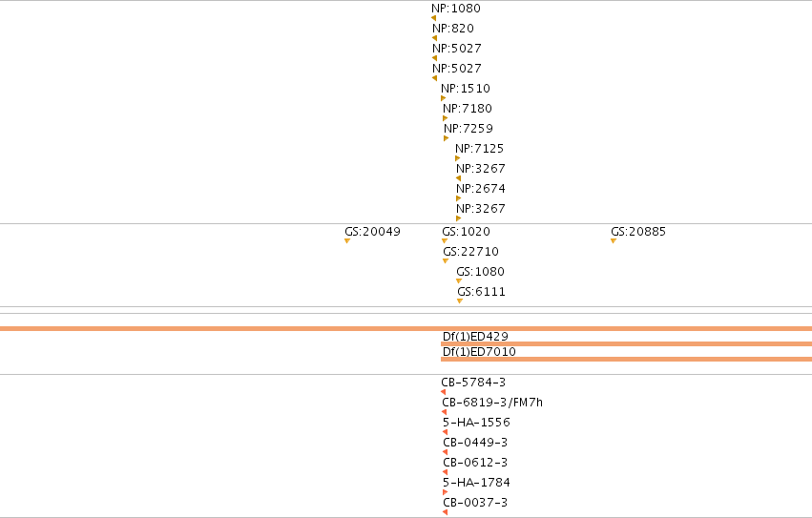Click the NP:5027 label directly below NP:820

457,49
